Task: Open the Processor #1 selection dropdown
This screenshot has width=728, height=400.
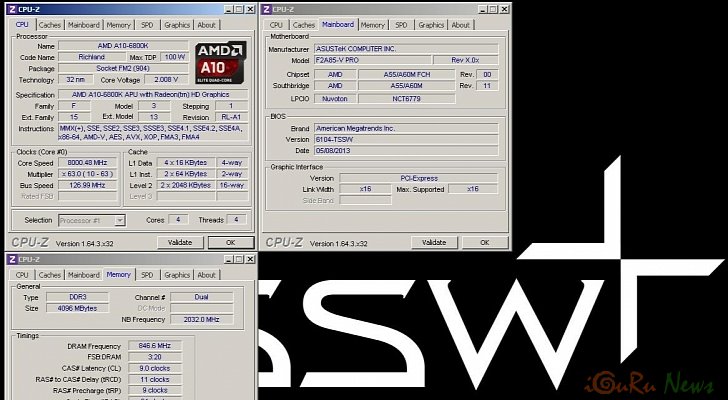Action: click(x=92, y=220)
